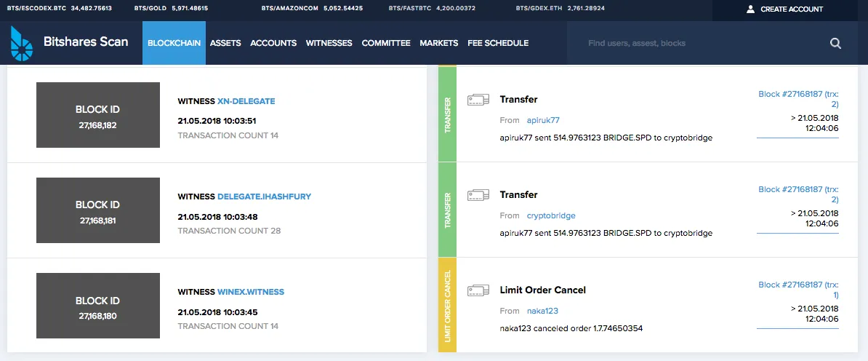Click the Bitshares logo icon
The height and width of the screenshot is (361, 868).
22,43
